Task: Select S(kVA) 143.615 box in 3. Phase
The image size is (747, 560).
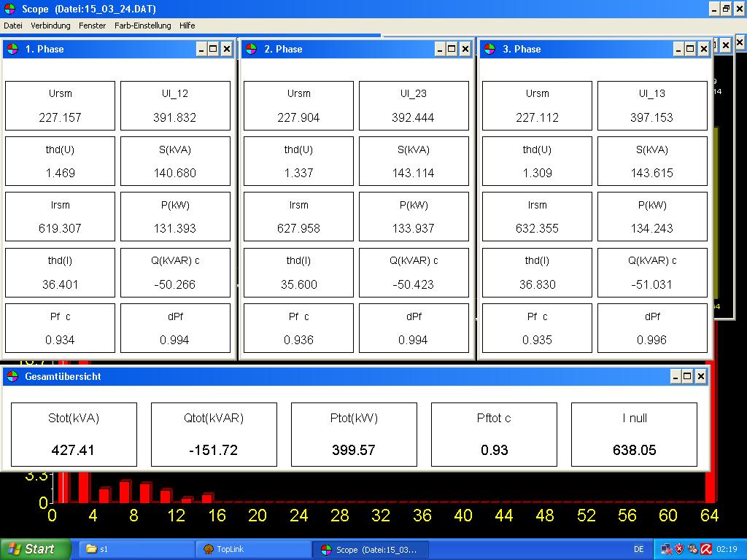Action: [652, 161]
